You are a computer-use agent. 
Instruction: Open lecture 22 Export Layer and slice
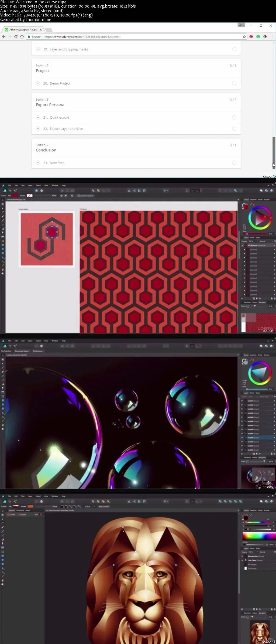pos(63,129)
